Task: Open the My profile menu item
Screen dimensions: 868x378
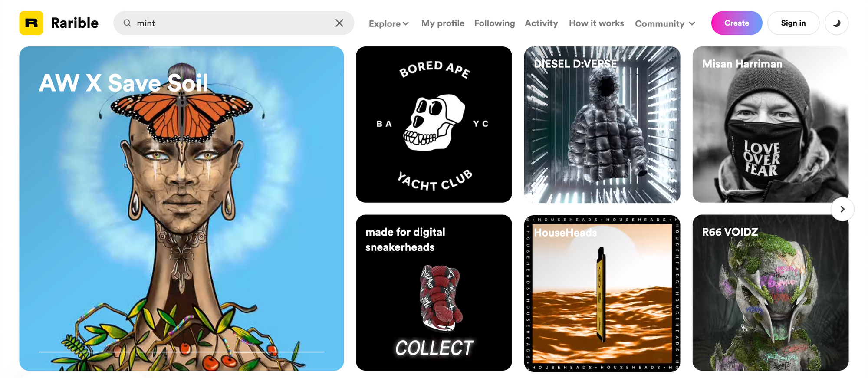Action: [x=443, y=23]
